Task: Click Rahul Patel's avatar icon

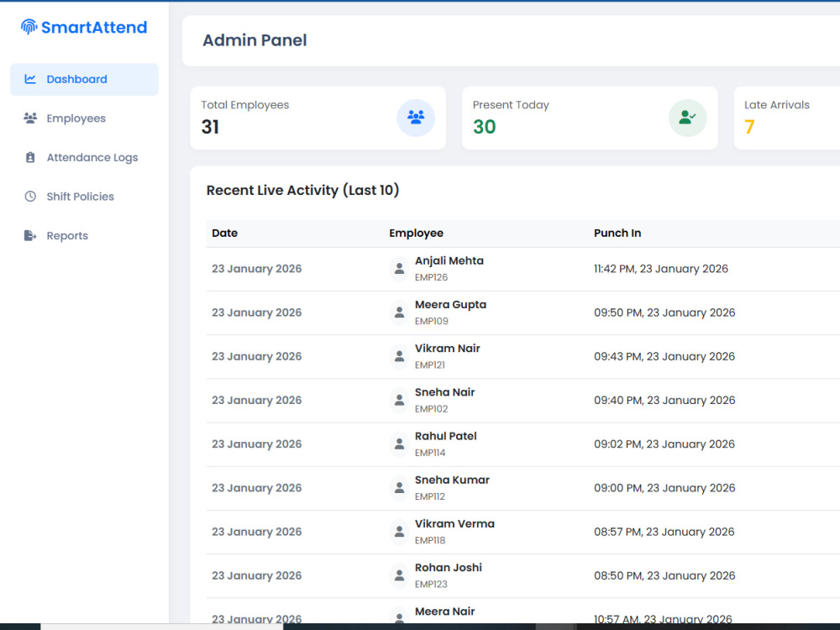Action: pos(399,444)
